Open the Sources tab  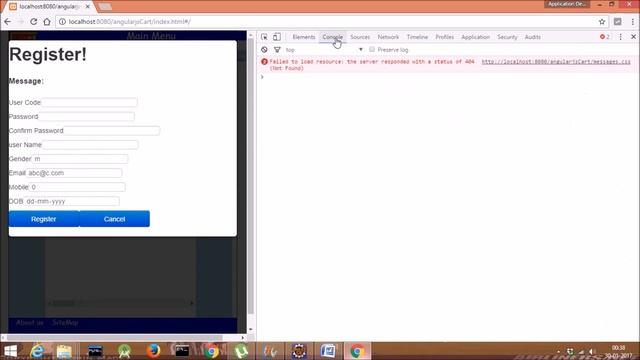click(360, 37)
